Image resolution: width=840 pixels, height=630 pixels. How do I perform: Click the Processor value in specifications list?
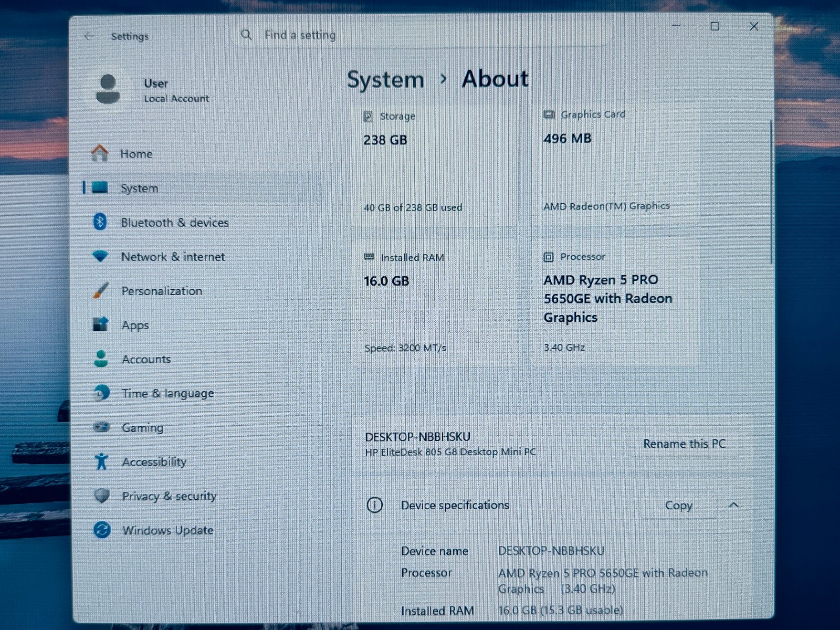pyautogui.click(x=603, y=580)
